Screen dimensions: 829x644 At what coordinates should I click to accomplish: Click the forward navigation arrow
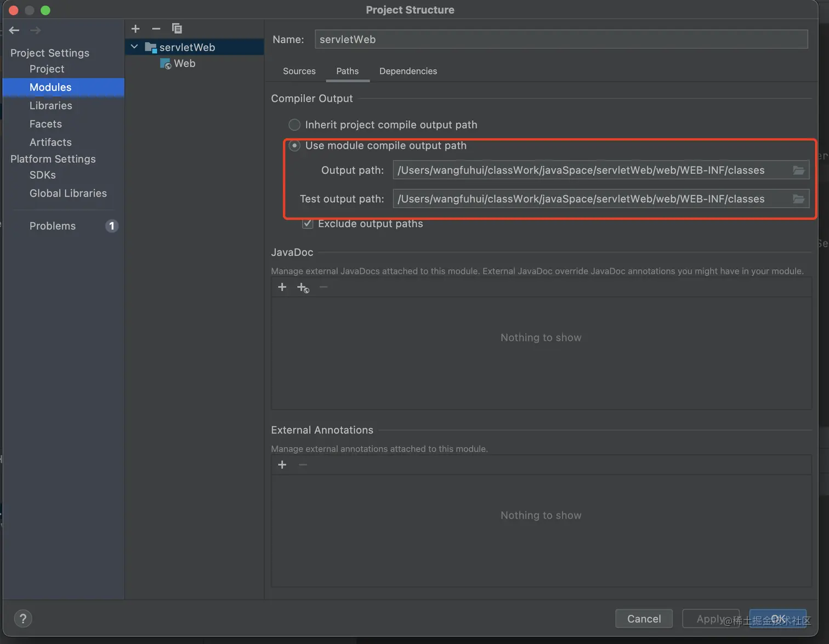tap(36, 30)
